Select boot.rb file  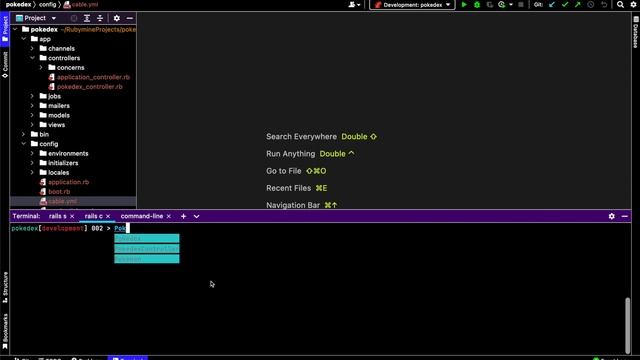[x=59, y=191]
